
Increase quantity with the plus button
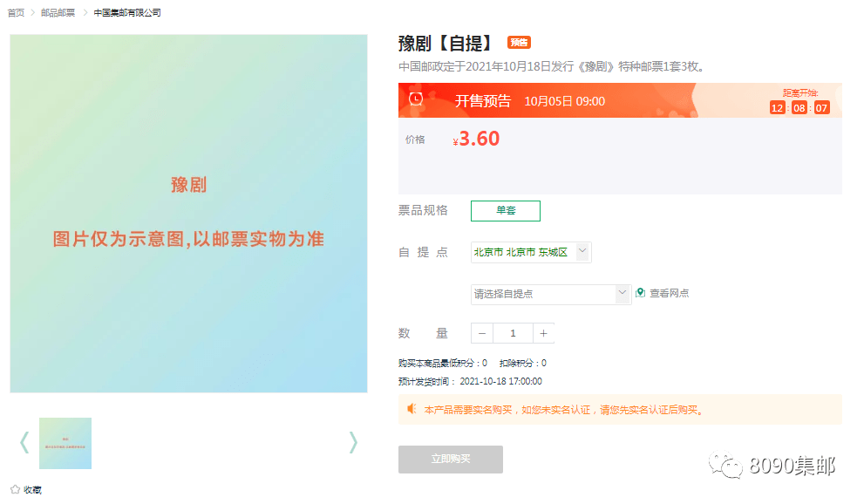click(x=543, y=333)
